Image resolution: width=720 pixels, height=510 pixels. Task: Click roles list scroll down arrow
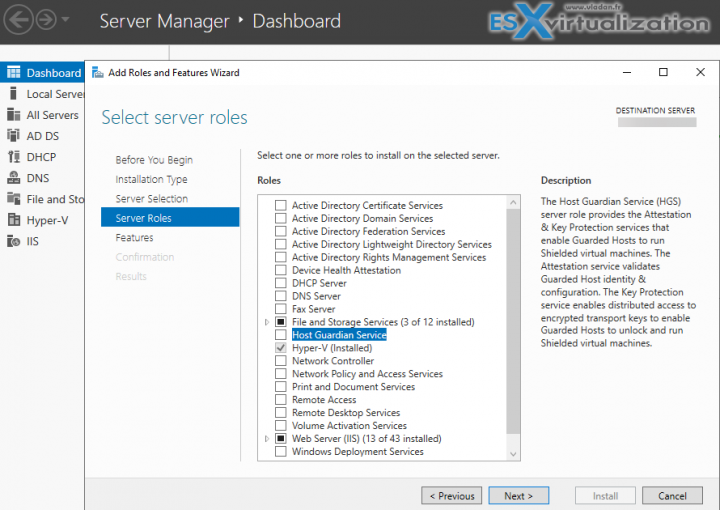tap(513, 454)
